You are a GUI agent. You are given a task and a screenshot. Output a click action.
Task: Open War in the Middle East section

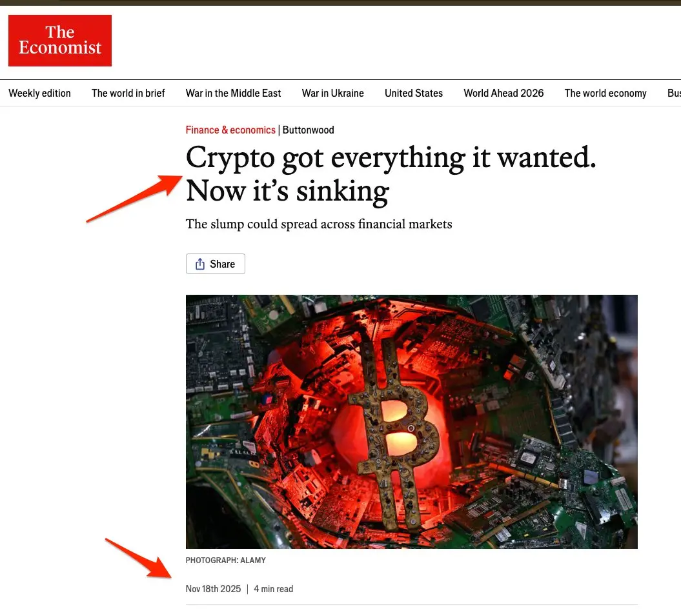(x=233, y=94)
